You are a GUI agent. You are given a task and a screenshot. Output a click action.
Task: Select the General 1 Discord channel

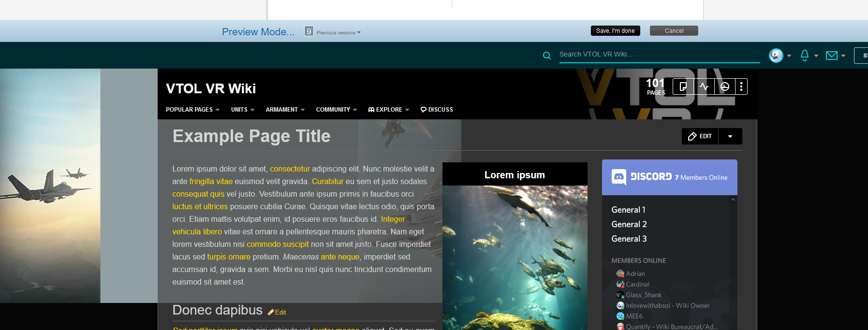pyautogui.click(x=628, y=210)
